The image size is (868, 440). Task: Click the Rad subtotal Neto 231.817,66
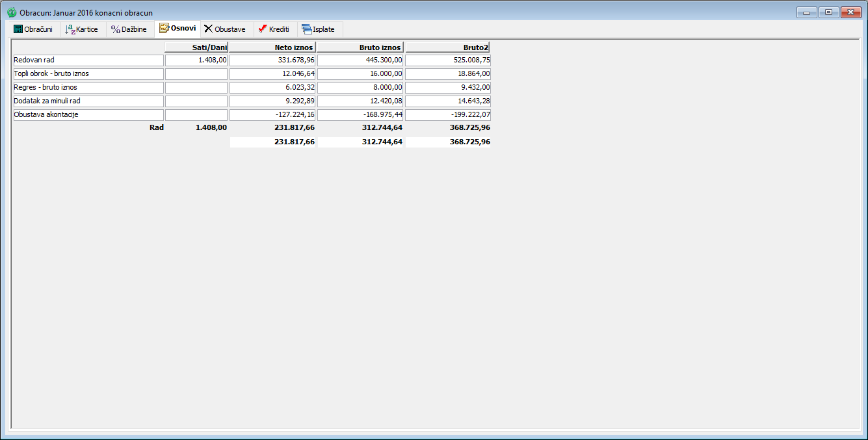tap(295, 128)
